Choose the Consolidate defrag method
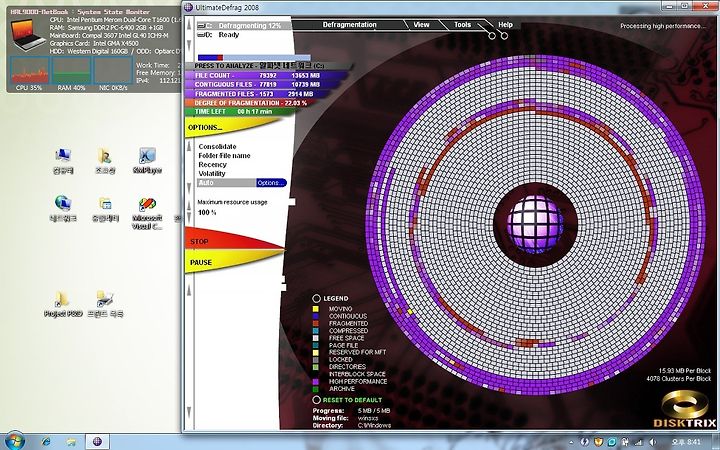 coord(217,146)
